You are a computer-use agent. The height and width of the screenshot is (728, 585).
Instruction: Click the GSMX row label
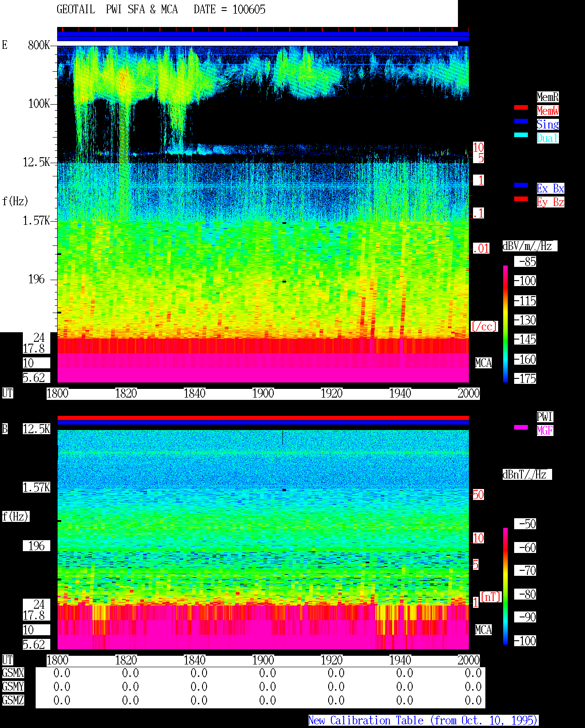point(13,673)
